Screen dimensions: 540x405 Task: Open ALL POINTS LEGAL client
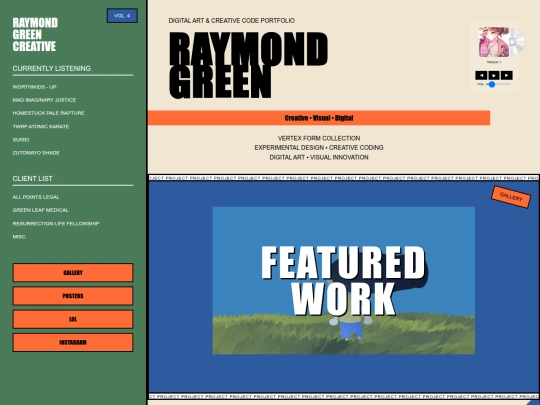(x=36, y=197)
